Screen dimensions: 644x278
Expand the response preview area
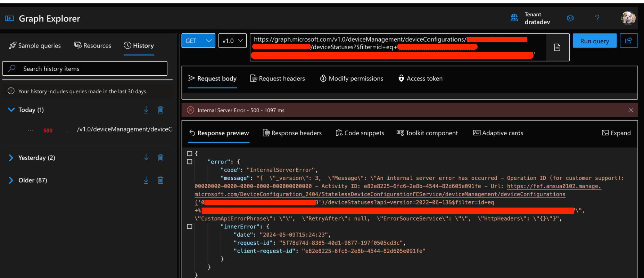[x=616, y=133]
